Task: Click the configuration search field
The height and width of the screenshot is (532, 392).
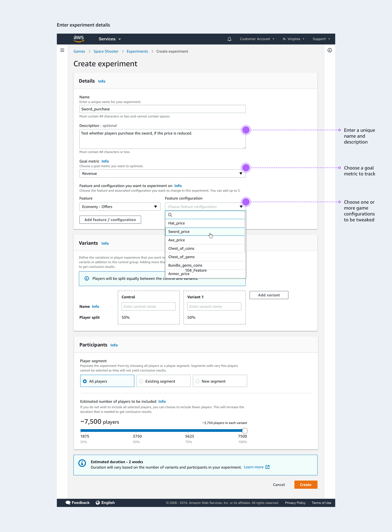Action: (x=205, y=215)
